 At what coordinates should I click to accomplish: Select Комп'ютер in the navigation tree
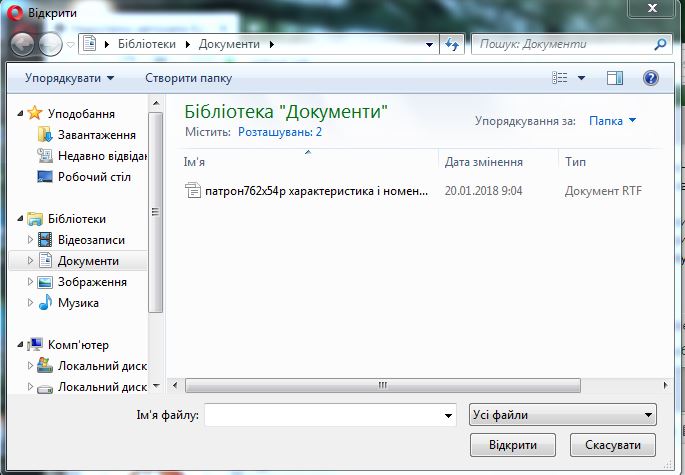point(78,345)
